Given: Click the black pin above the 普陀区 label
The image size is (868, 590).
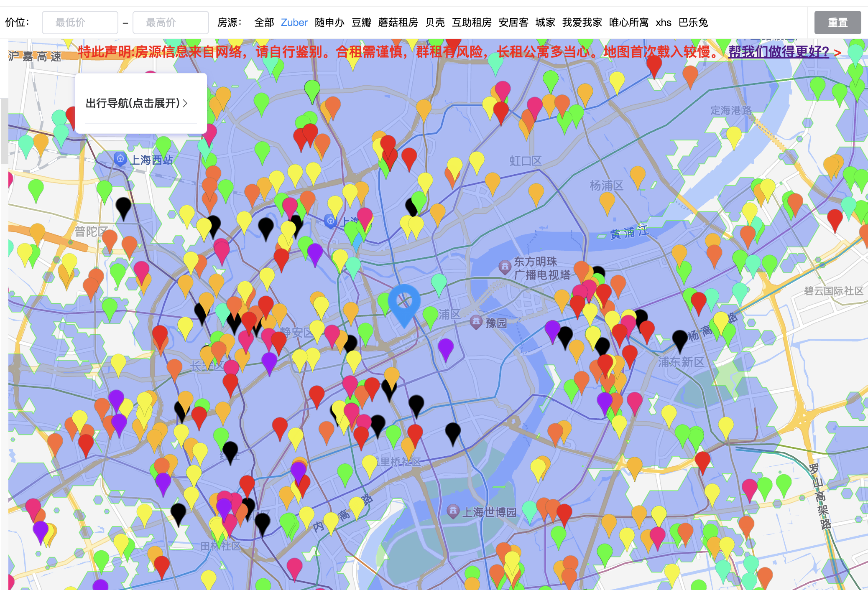Looking at the screenshot, I should 123,209.
